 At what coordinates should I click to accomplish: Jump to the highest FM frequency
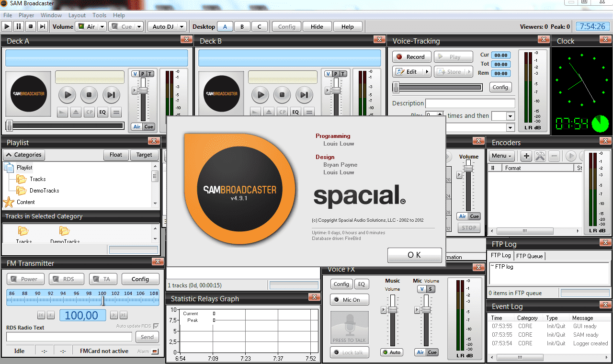[124, 315]
